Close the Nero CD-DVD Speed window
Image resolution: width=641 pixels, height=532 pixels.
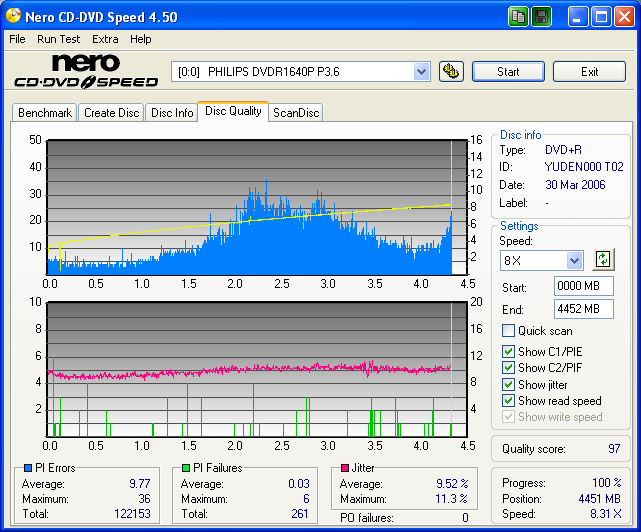tap(624, 17)
